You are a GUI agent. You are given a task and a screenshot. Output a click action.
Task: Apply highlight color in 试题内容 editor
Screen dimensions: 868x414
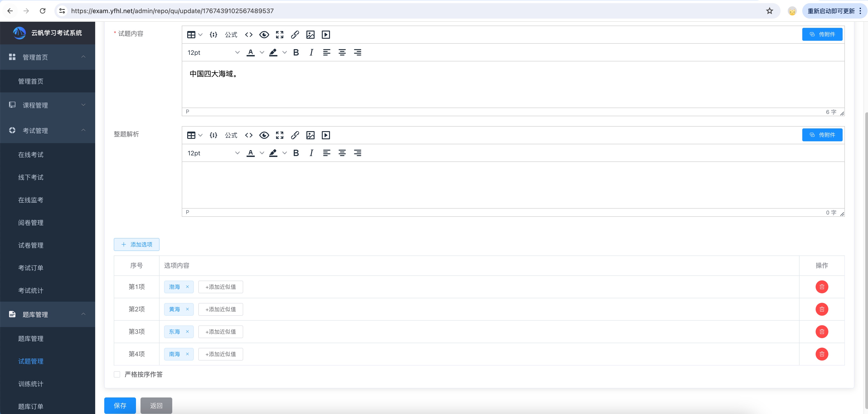(273, 52)
